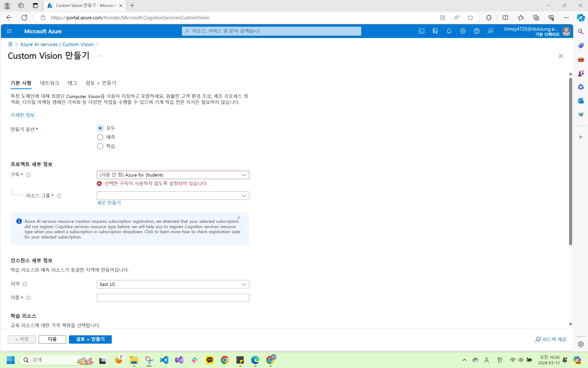The width and height of the screenshot is (588, 368).
Task: Click 새로 만들기 under resource group
Action: tap(109, 203)
